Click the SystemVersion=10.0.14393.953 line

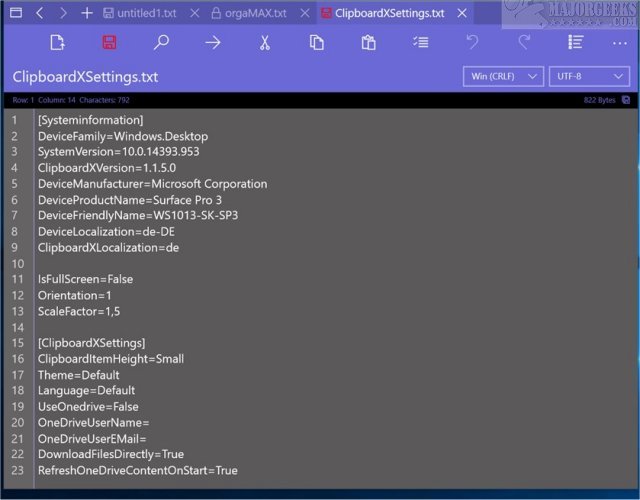(x=118, y=152)
